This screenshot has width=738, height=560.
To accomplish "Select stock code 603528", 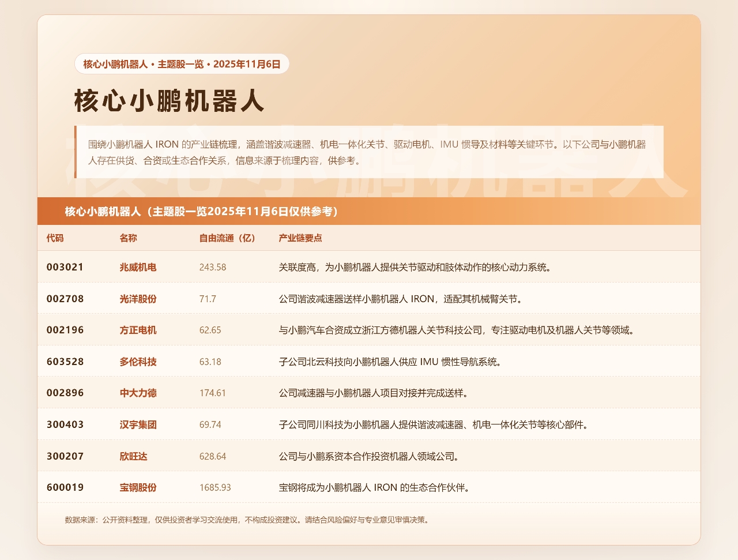I will point(65,362).
